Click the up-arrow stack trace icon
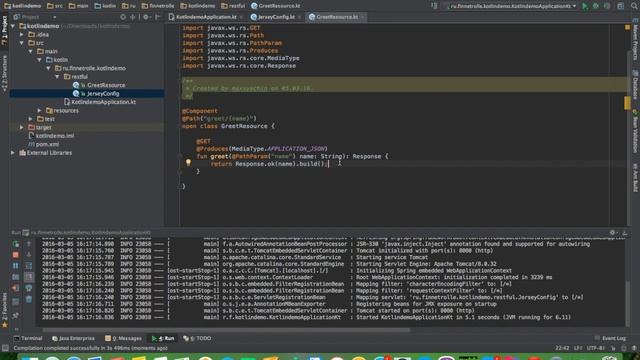This screenshot has height=360, width=640. [29, 244]
